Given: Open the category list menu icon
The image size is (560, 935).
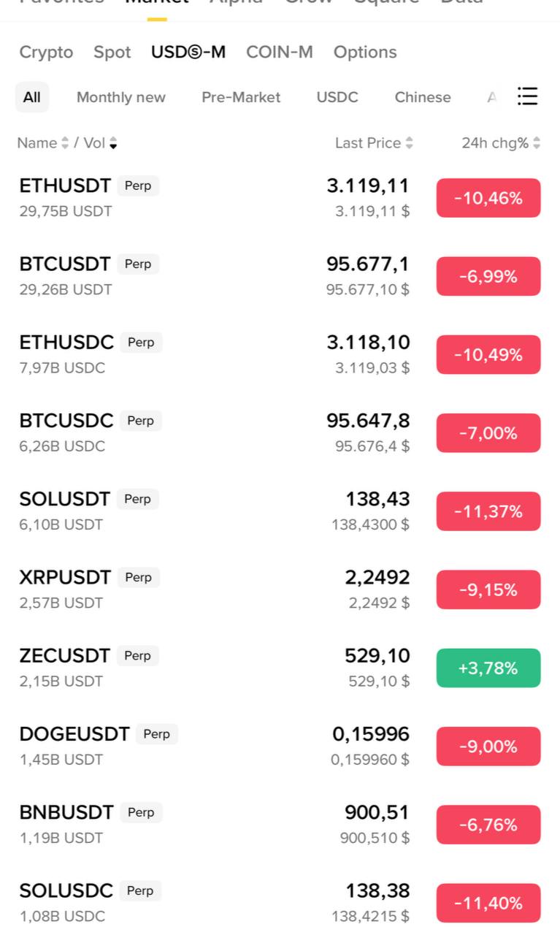Looking at the screenshot, I should click(x=527, y=96).
